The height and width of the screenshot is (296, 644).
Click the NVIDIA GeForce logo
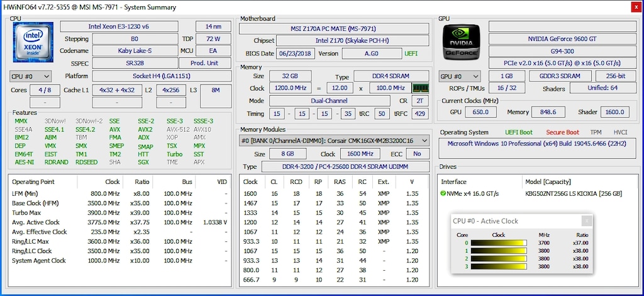[461, 42]
